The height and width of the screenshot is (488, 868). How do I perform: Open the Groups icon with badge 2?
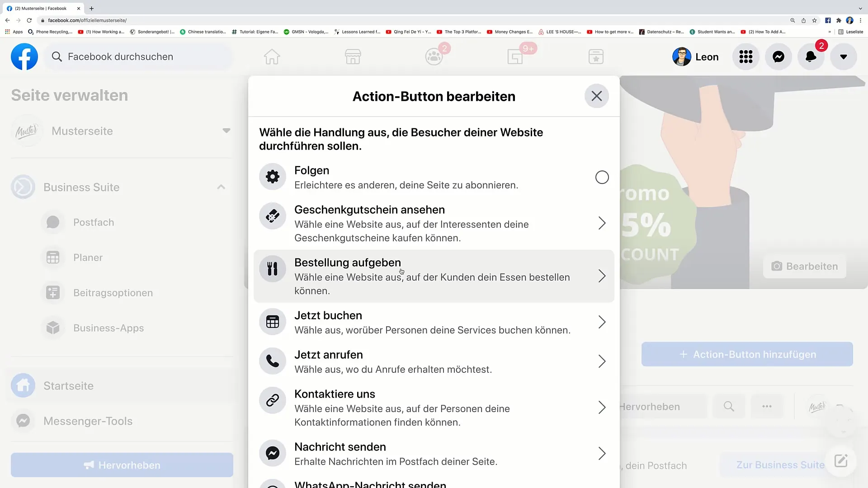(x=434, y=57)
